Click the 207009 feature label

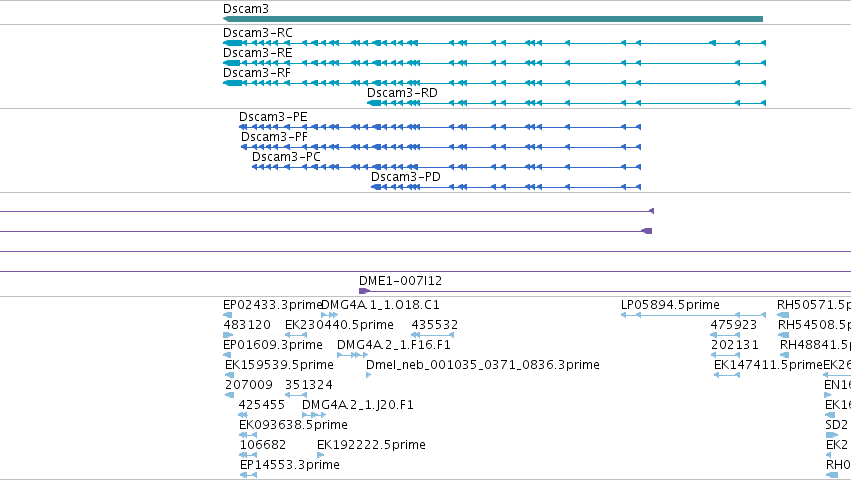(x=249, y=385)
